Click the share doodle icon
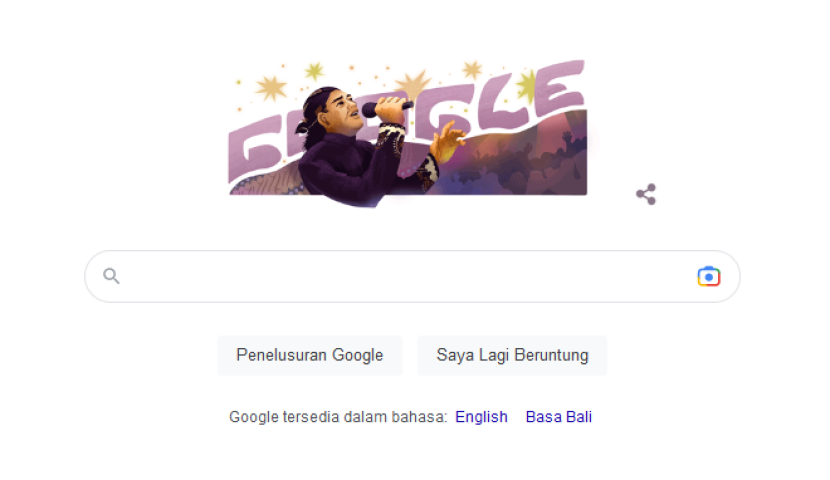 (646, 194)
